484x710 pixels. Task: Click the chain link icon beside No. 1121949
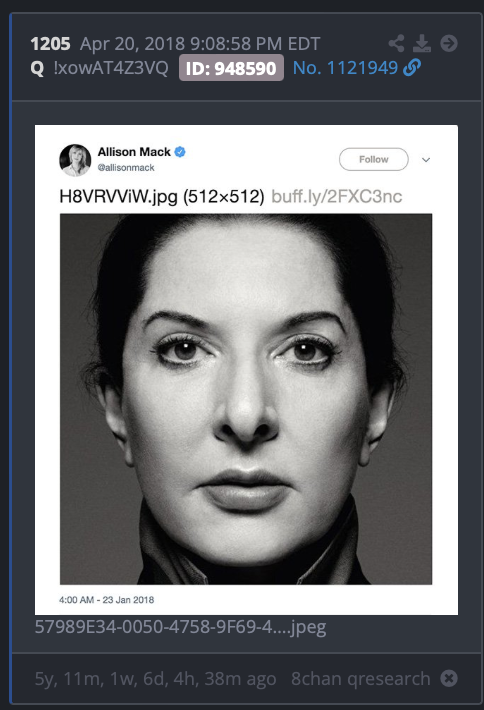412,67
